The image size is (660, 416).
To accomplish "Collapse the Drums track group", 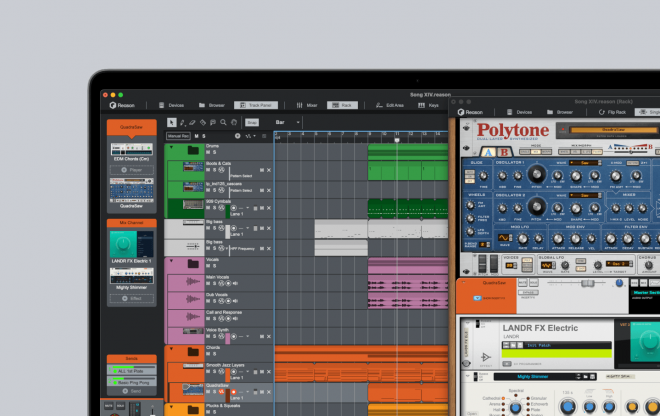I will pos(171,147).
